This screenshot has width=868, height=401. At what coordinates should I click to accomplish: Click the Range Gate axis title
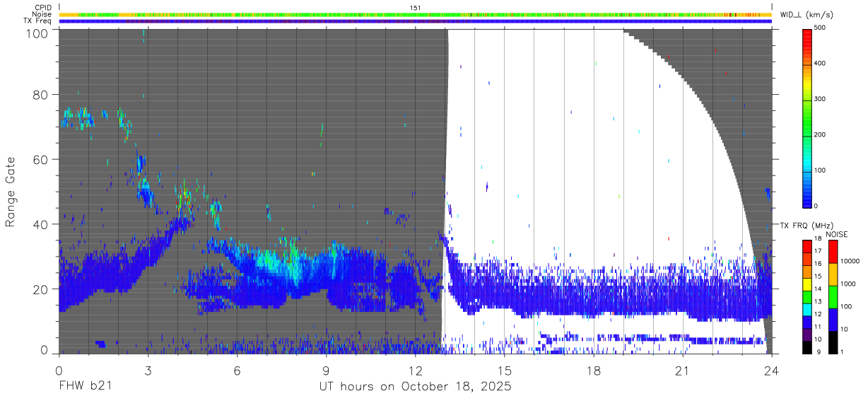[11, 192]
